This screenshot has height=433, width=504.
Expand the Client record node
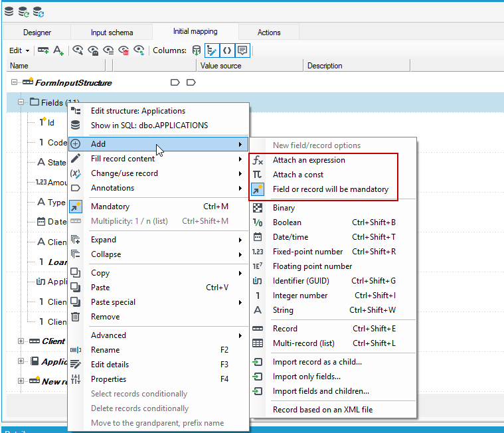coord(21,341)
